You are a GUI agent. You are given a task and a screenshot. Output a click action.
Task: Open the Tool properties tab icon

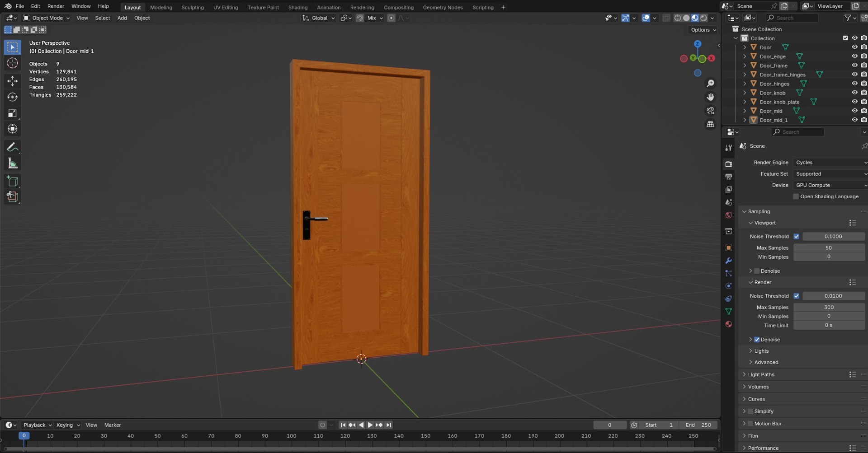point(728,148)
